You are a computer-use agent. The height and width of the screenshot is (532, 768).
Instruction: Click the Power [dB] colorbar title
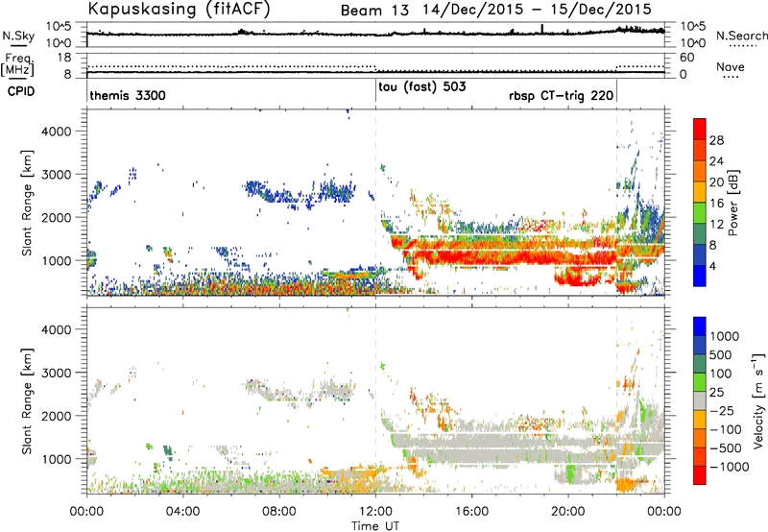tap(733, 203)
